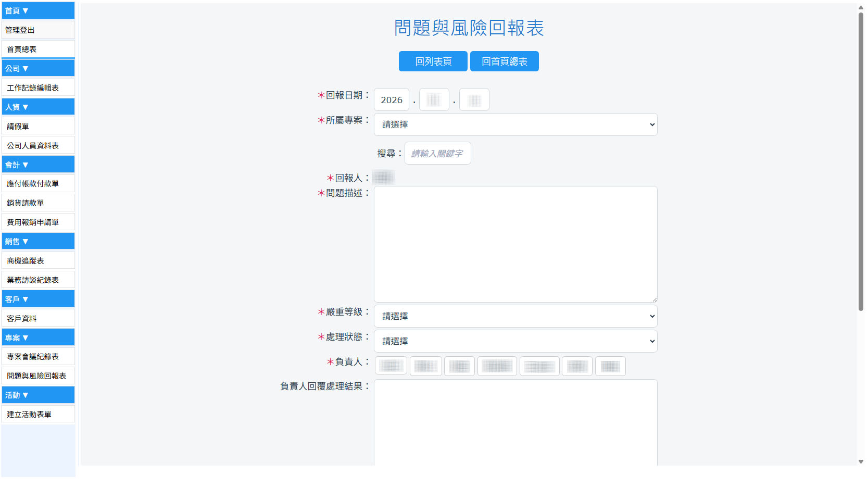This screenshot has height=488, width=868.
Task: Collapse the 客戶 sidebar section
Action: [x=38, y=299]
